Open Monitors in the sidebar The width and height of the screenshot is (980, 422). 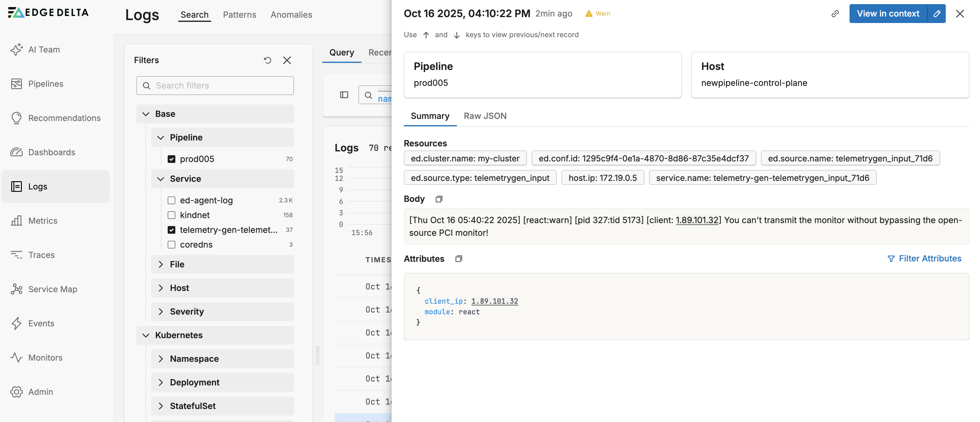pyautogui.click(x=45, y=357)
